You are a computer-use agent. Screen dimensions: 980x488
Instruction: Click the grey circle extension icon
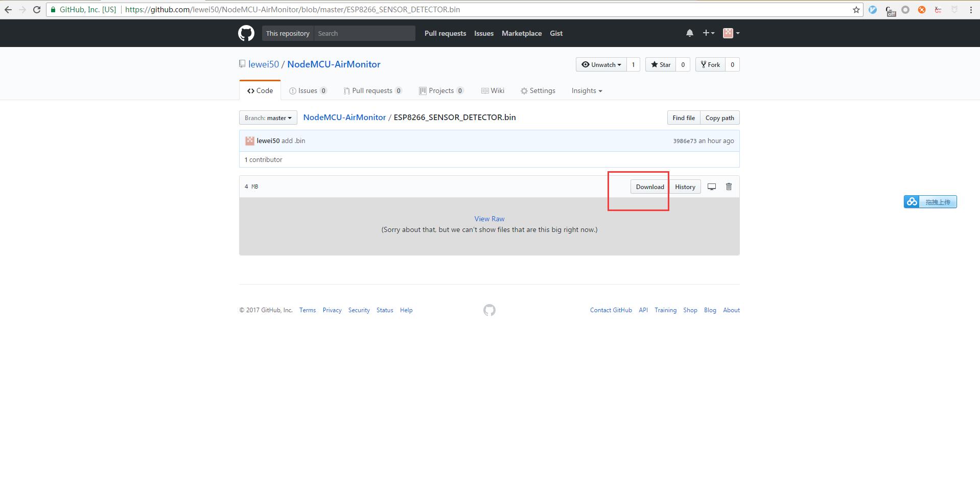click(x=905, y=10)
